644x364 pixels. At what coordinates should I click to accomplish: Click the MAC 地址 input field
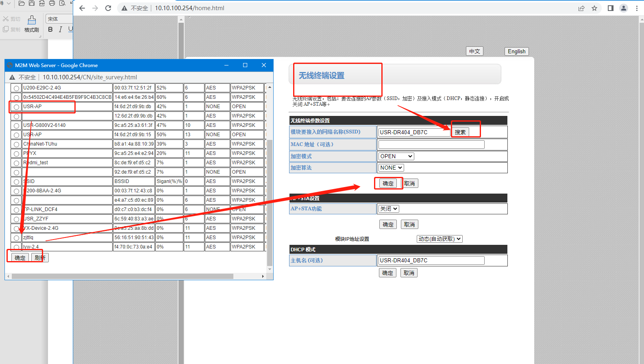pyautogui.click(x=431, y=144)
